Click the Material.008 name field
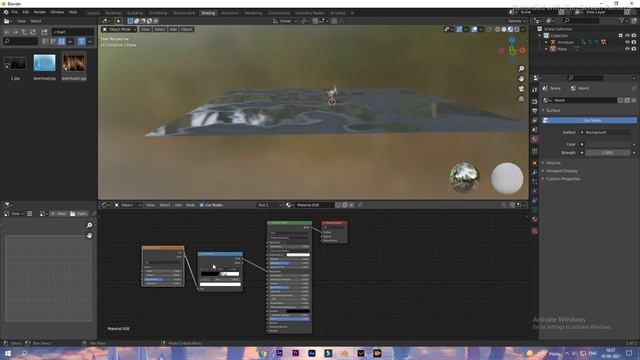Viewport: 640px width, 360px height. tap(314, 205)
